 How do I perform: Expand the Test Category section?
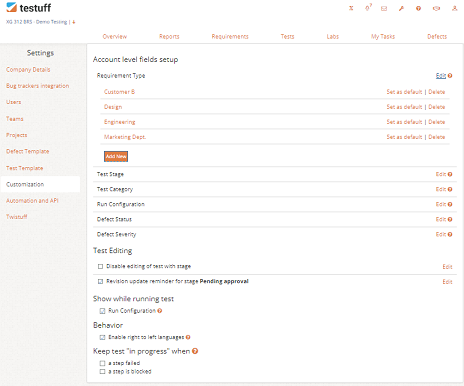tap(115, 189)
